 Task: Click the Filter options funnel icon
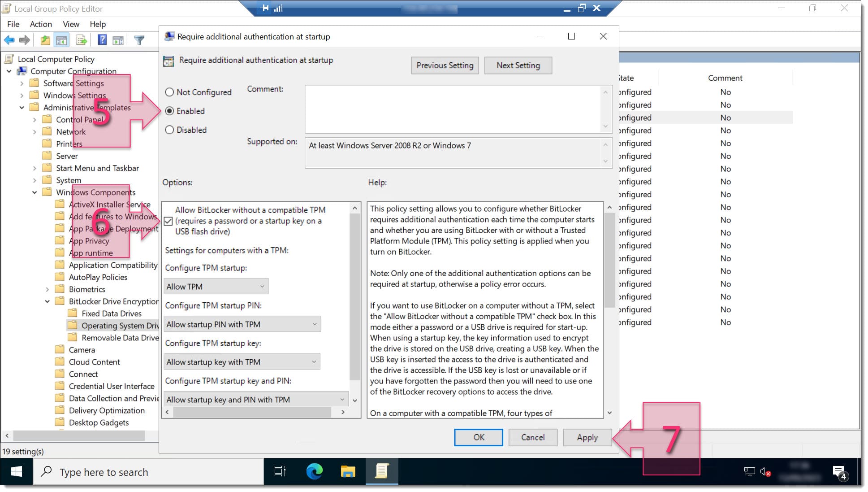click(139, 40)
